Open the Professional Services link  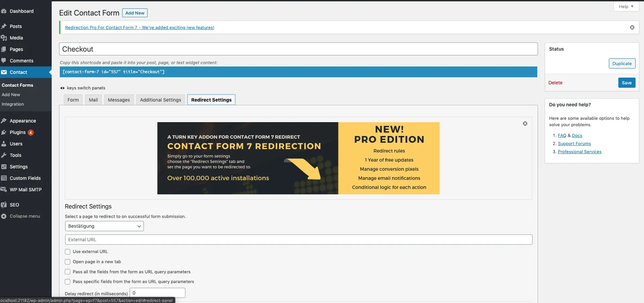click(579, 152)
